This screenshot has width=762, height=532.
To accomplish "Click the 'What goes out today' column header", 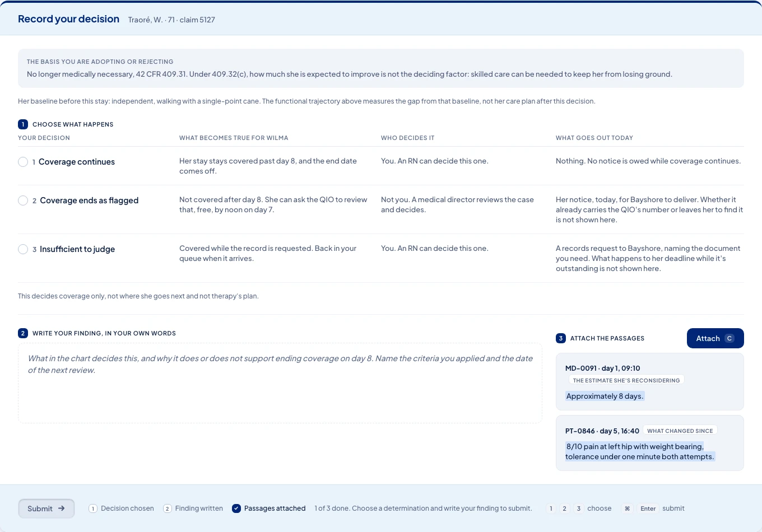I will pos(594,138).
